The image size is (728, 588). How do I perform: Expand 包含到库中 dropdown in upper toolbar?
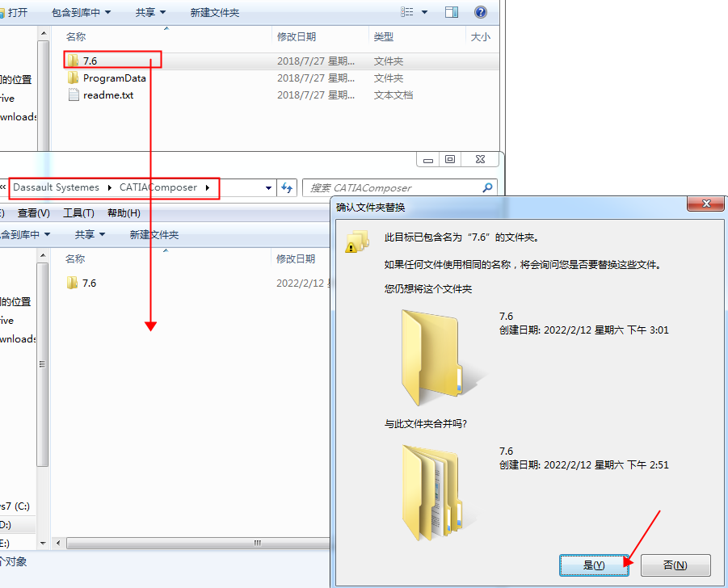coord(82,13)
